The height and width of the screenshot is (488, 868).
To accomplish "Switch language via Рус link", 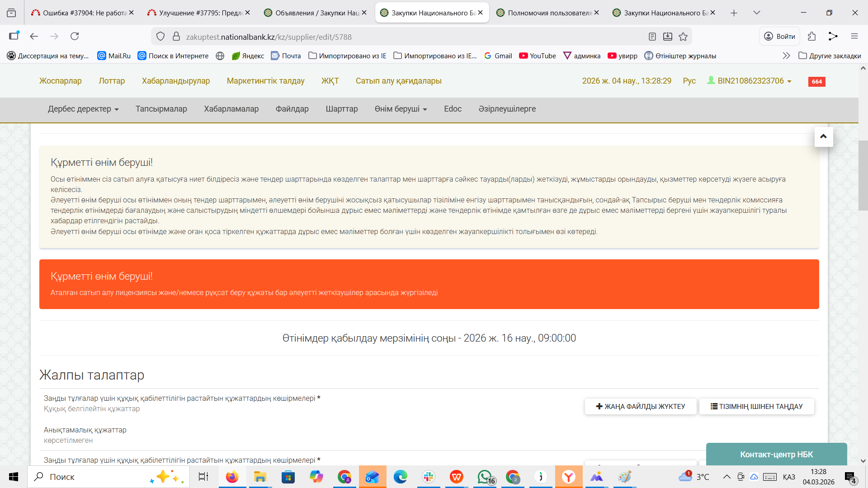I will click(x=689, y=81).
